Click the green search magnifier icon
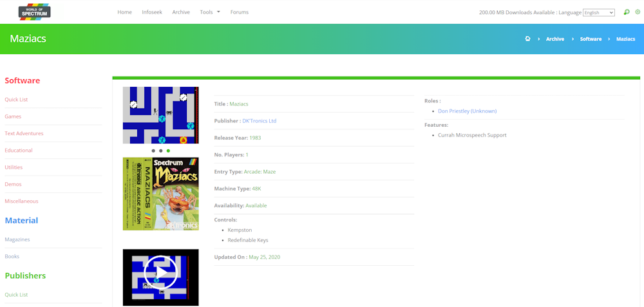Viewport: 644px width, 307px height. (x=627, y=12)
